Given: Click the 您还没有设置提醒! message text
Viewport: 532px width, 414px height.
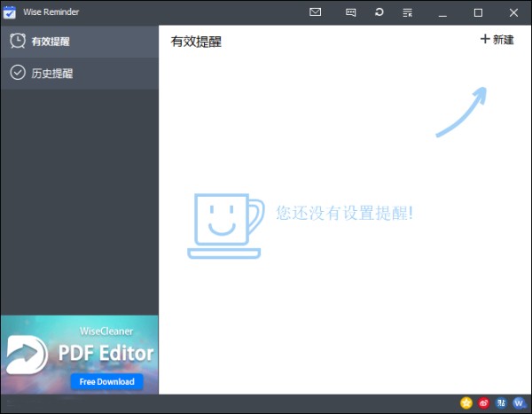Looking at the screenshot, I should pyautogui.click(x=344, y=213).
